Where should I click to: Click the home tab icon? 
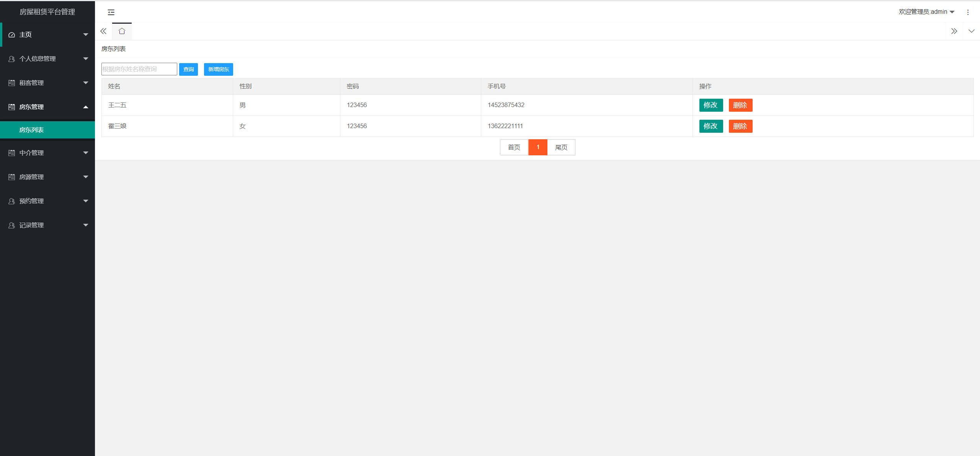pos(122,31)
